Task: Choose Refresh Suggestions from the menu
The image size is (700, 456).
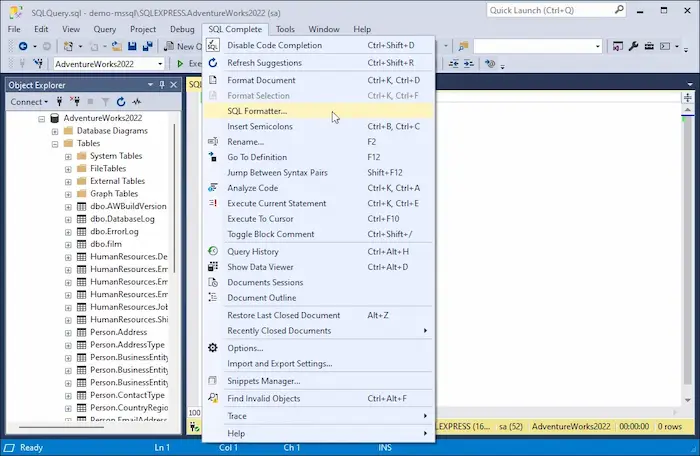Action: [x=319, y=63]
